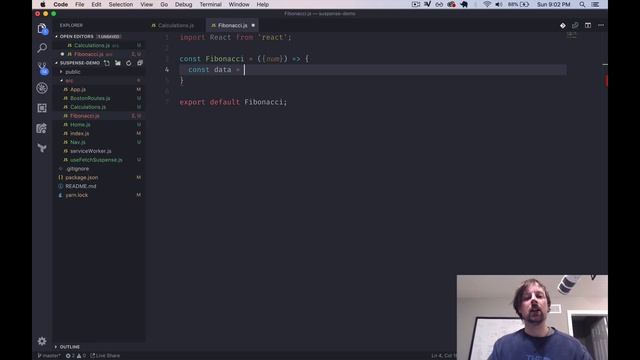Select Calculations.js under Open Editors
Viewport: 640px width, 360px height.
coord(92,45)
